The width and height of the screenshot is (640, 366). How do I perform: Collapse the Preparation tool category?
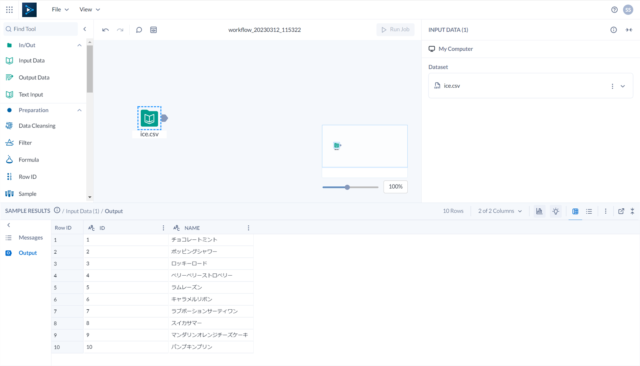click(x=79, y=110)
